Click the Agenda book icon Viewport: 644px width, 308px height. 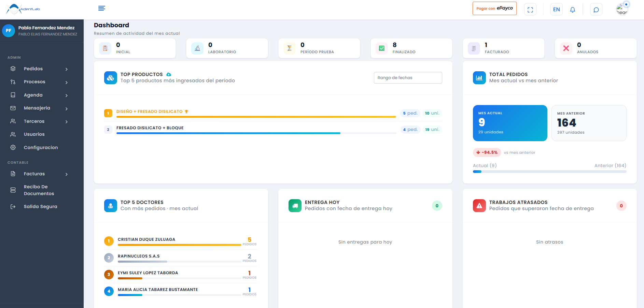tap(13, 95)
